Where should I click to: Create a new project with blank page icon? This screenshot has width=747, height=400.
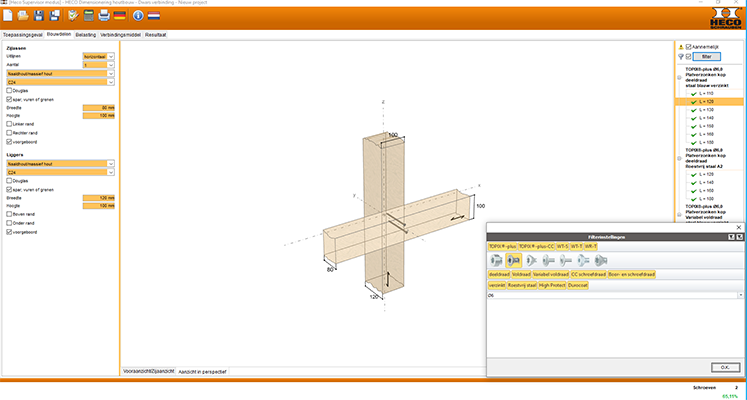point(8,16)
